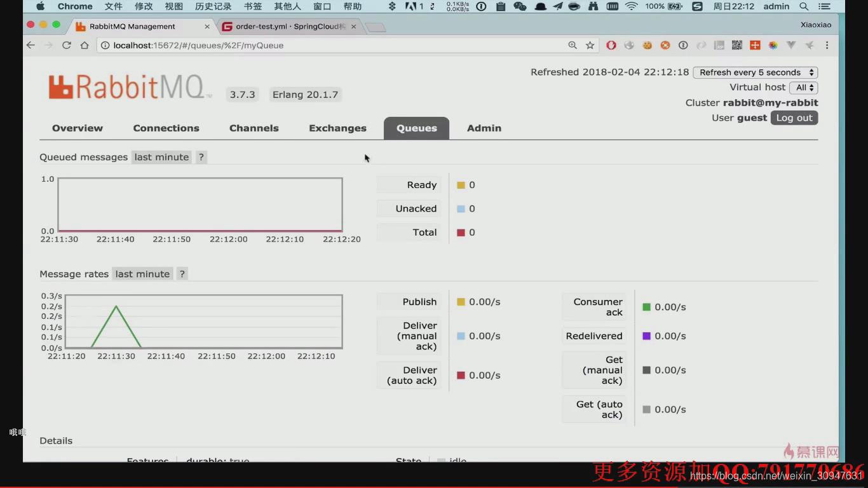Viewport: 868px width, 488px height.
Task: Click the clipboard menu bar icon
Action: click(501, 6)
